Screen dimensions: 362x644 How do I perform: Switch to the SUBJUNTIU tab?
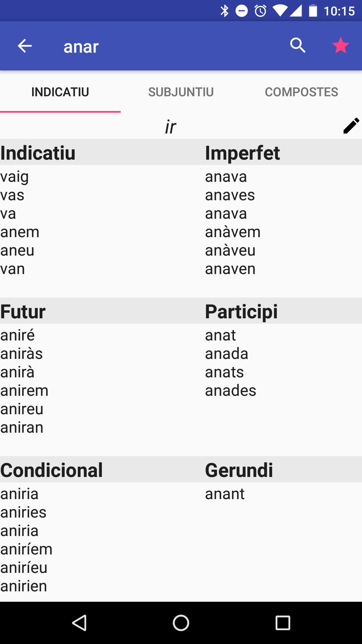[x=181, y=92]
